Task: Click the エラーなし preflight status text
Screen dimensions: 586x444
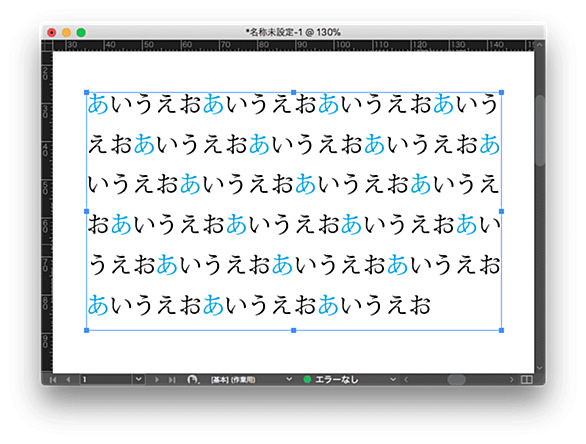Action: tap(337, 380)
